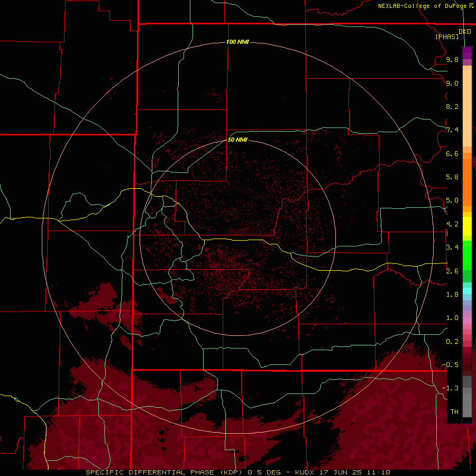476x476 pixels.
Task: Click the 3.4 value on the scale
Action: pyautogui.click(x=452, y=248)
